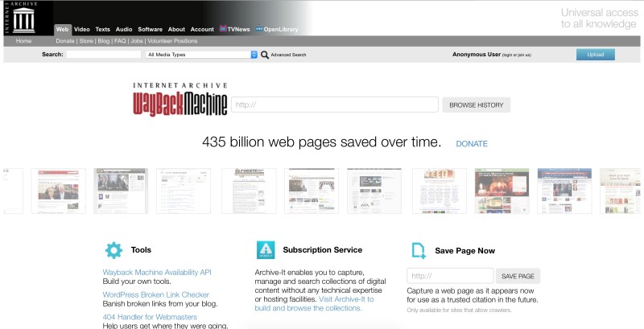Open the Software tab
644x329 pixels.
point(150,30)
